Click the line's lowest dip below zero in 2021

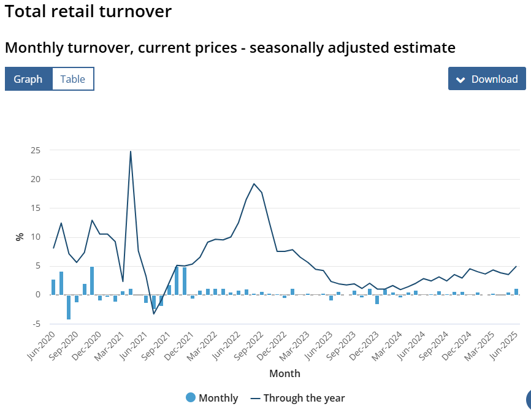[154, 314]
